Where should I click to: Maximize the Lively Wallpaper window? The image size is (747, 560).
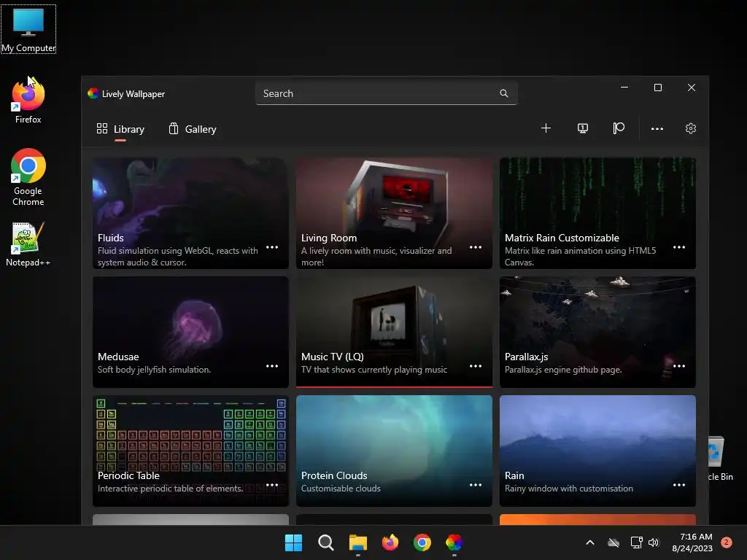tap(658, 87)
